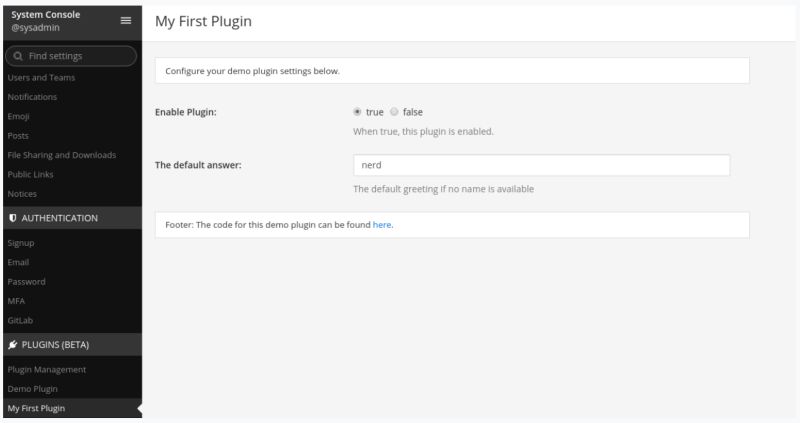Open MFA settings

pyautogui.click(x=16, y=301)
